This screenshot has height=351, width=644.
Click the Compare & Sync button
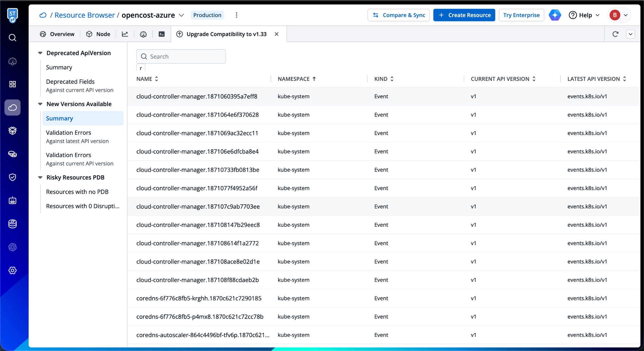pos(399,15)
